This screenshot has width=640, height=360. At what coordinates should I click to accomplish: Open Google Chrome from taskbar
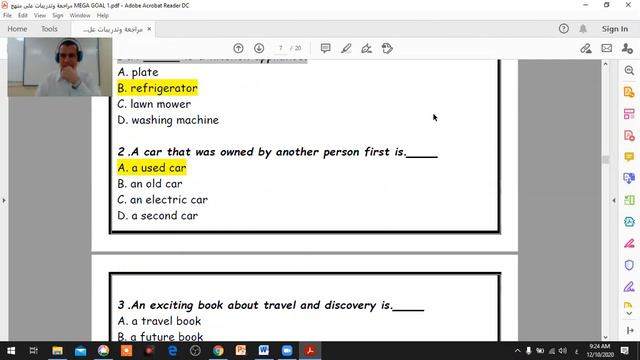point(218,351)
